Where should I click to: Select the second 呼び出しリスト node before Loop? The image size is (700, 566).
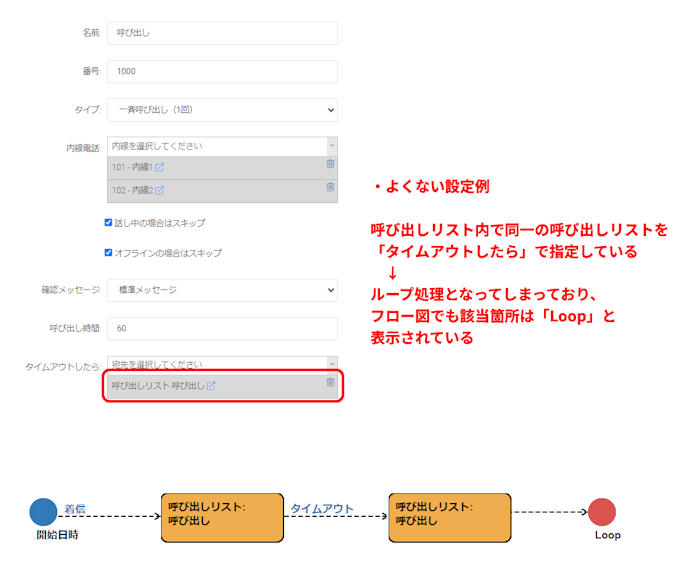point(449,516)
